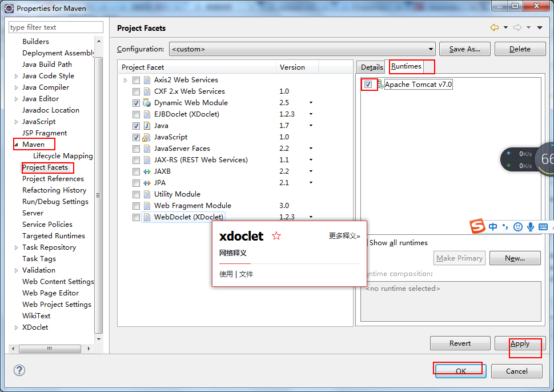
Task: Click the horizontal scrollbar thumb of tree
Action: (50, 349)
